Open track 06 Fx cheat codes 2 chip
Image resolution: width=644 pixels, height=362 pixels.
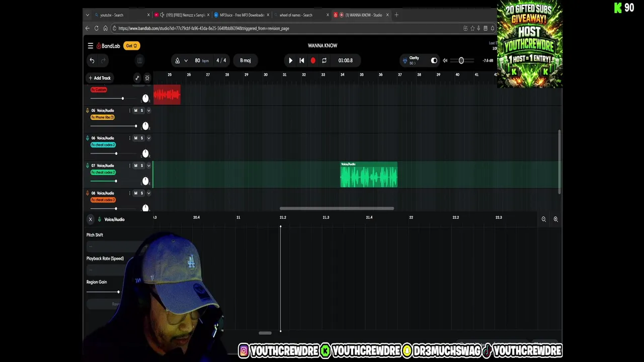(x=103, y=145)
